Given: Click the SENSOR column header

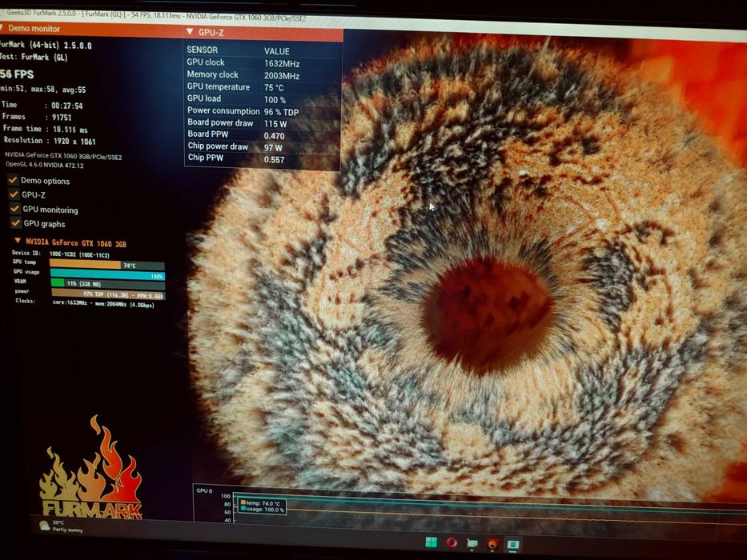Looking at the screenshot, I should (202, 50).
